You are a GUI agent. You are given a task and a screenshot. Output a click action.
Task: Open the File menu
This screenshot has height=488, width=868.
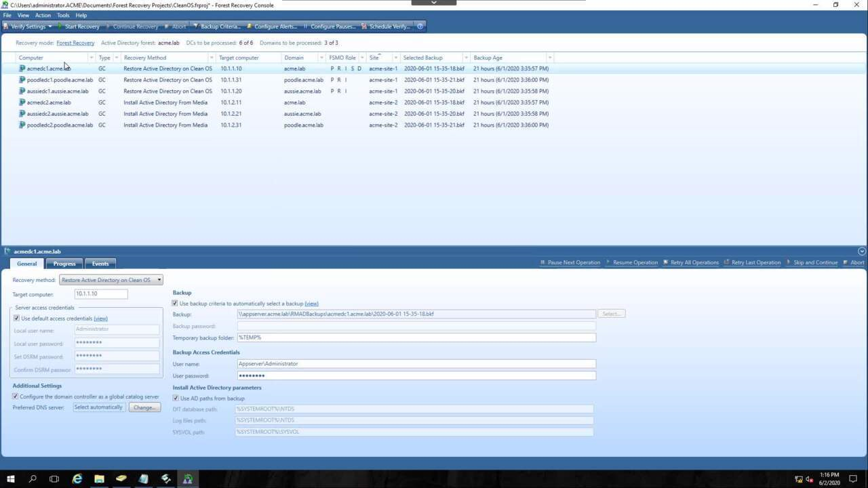point(7,15)
